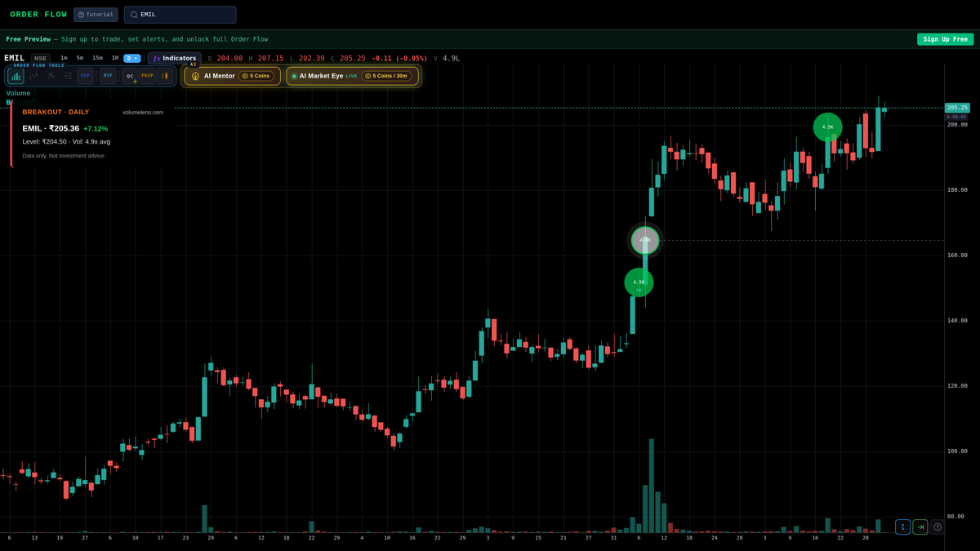980x551 pixels.
Task: Click the High value 207.15
Action: (270, 58)
